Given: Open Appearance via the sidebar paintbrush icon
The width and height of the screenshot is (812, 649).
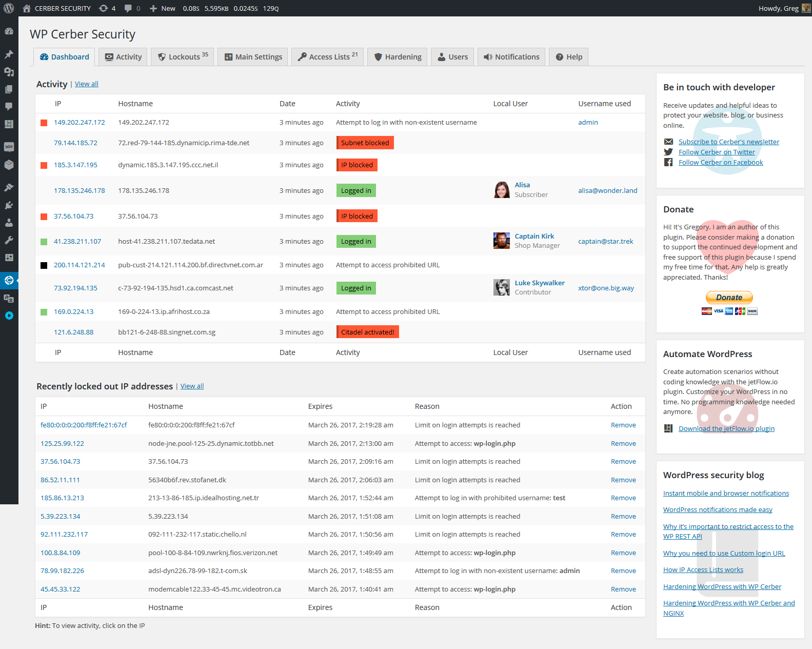Looking at the screenshot, I should (x=9, y=187).
